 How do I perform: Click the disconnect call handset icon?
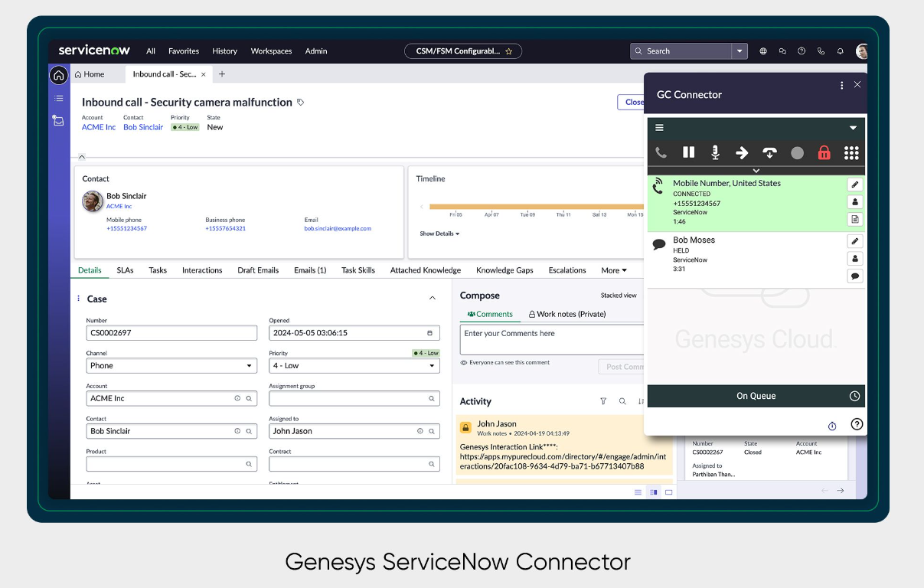click(x=769, y=152)
